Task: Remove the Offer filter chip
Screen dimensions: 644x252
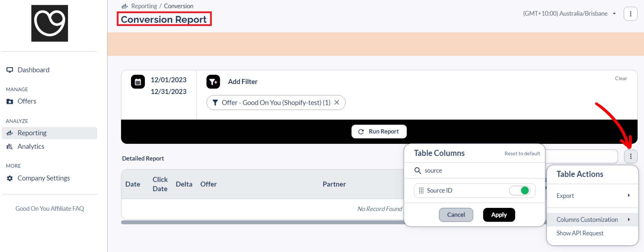Action: tap(337, 102)
